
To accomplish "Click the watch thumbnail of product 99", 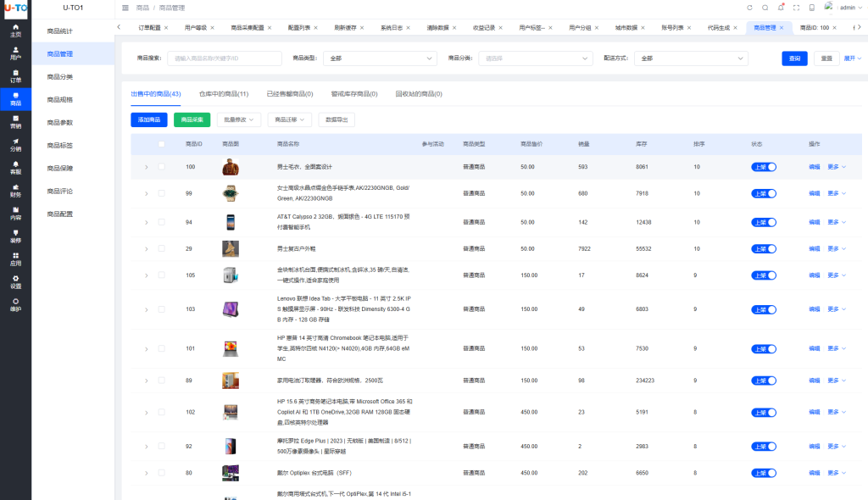I will [x=231, y=193].
